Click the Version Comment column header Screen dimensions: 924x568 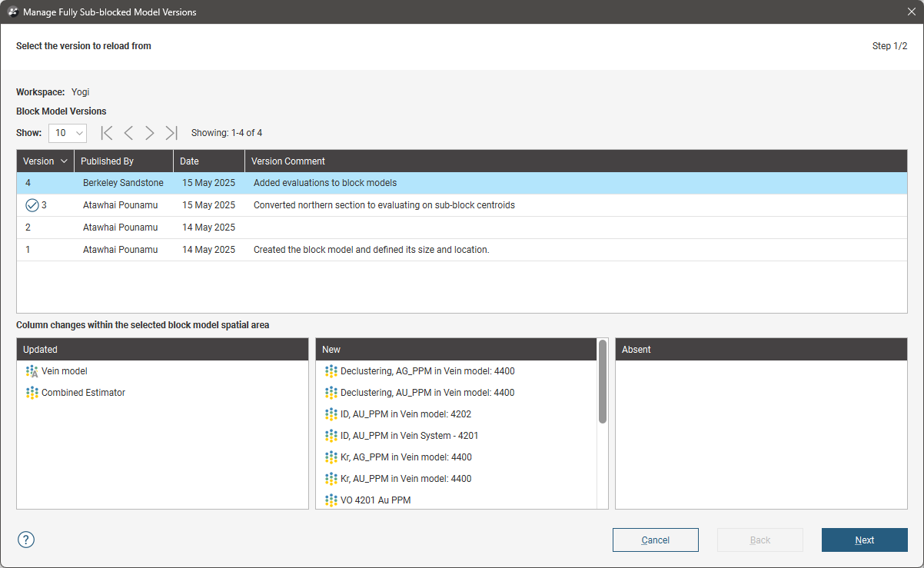click(575, 161)
